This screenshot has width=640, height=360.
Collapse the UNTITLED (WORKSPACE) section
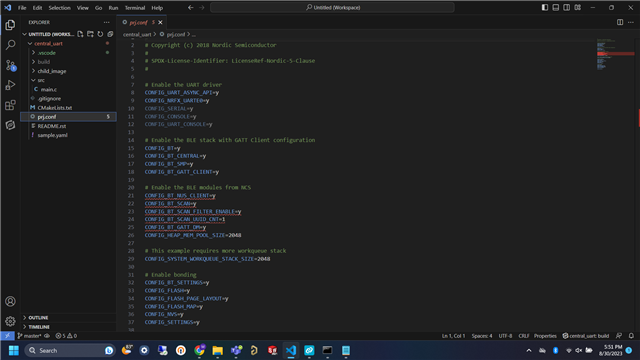pos(24,34)
